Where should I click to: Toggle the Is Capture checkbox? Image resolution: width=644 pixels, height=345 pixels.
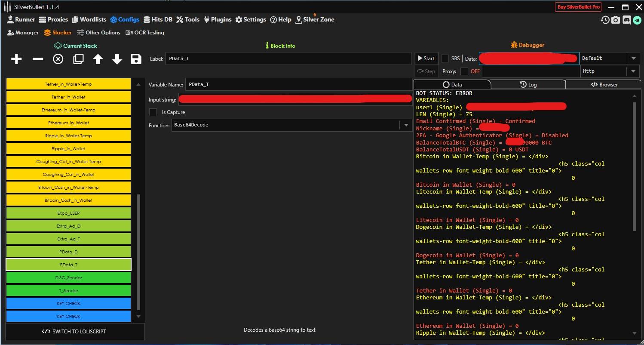(x=153, y=112)
